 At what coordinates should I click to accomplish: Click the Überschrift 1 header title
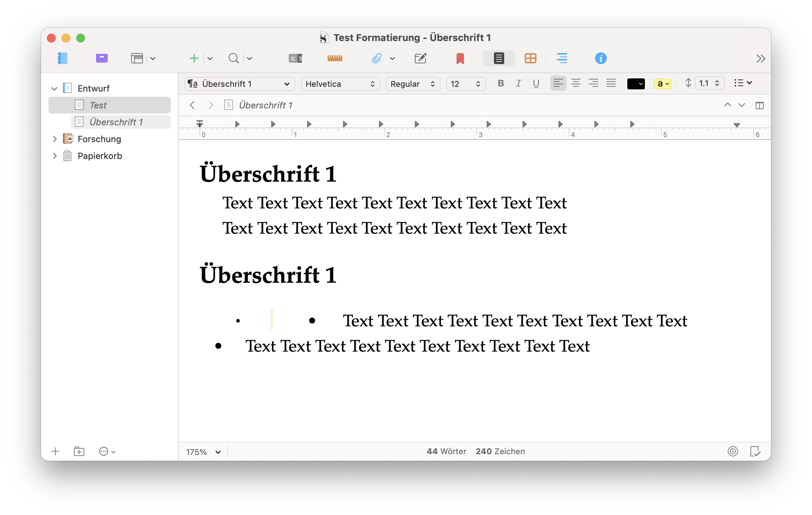266,105
